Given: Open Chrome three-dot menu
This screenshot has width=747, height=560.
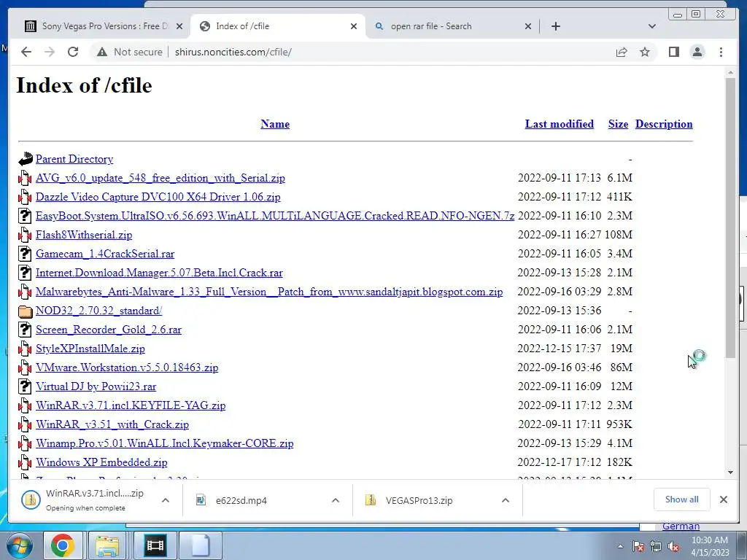Looking at the screenshot, I should click(x=721, y=52).
